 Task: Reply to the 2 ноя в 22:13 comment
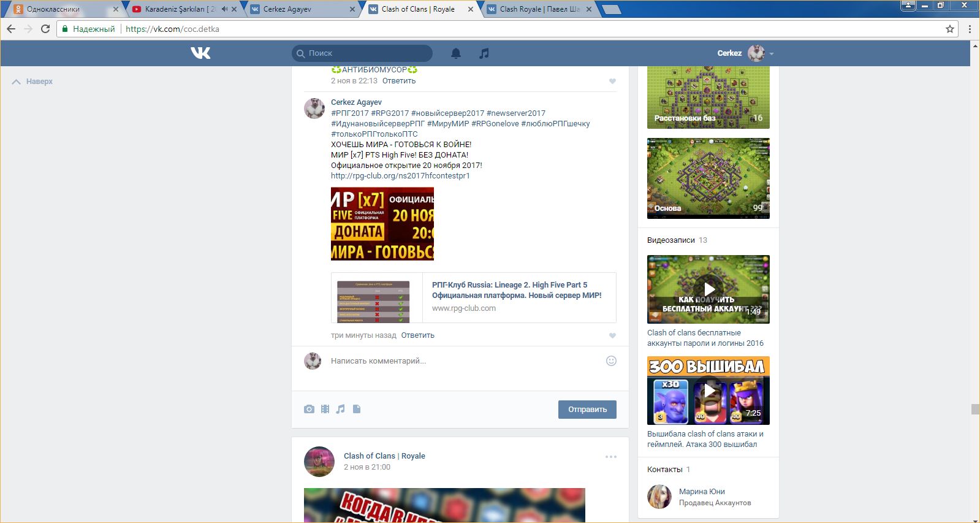coord(399,81)
